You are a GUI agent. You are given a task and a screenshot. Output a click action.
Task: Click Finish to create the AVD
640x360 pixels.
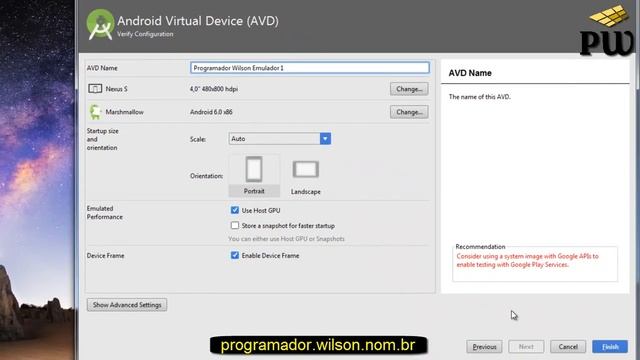610,347
